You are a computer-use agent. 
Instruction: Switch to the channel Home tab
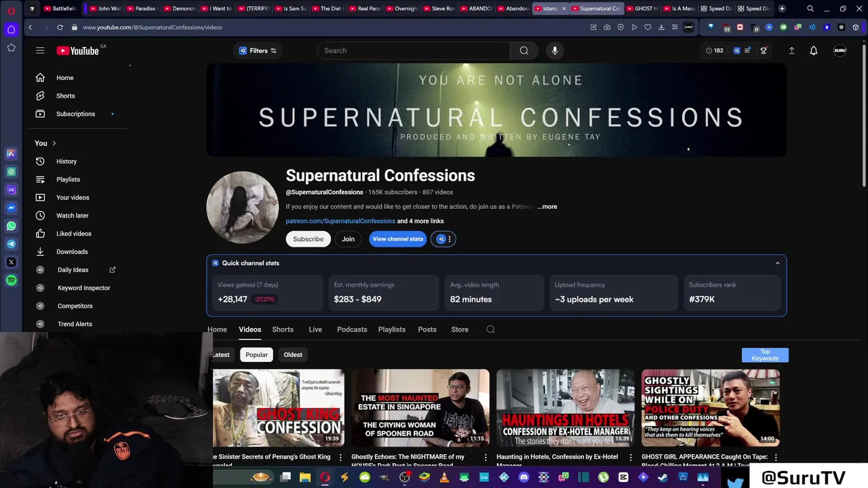217,329
